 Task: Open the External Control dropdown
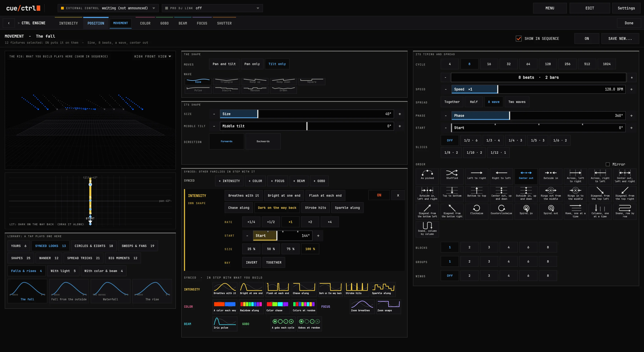coord(108,8)
